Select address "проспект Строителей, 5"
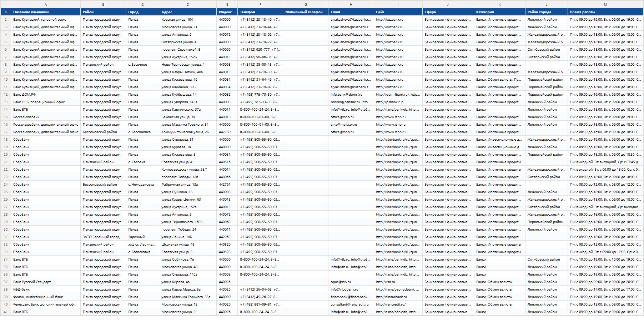 click(188, 50)
